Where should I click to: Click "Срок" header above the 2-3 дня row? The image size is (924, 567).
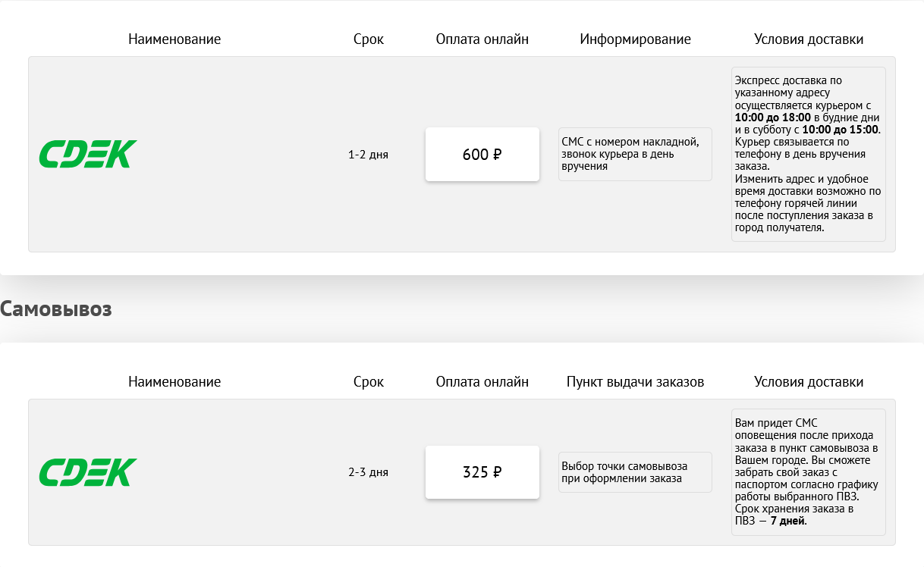369,382
